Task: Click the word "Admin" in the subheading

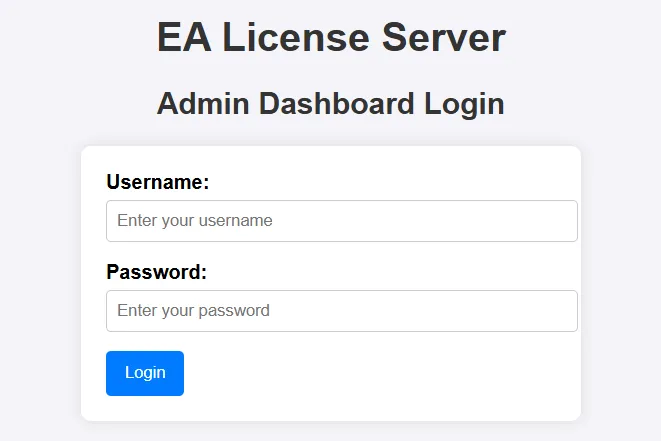Action: (203, 104)
